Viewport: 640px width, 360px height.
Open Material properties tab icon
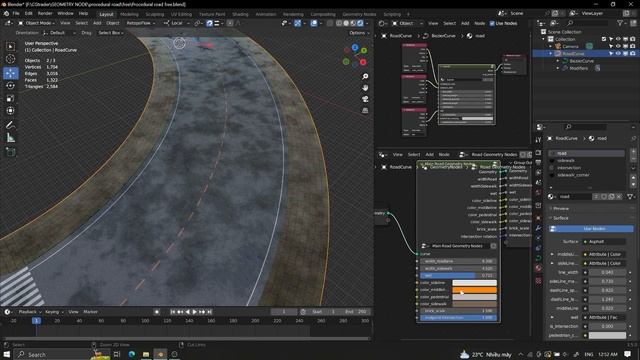tap(538, 268)
